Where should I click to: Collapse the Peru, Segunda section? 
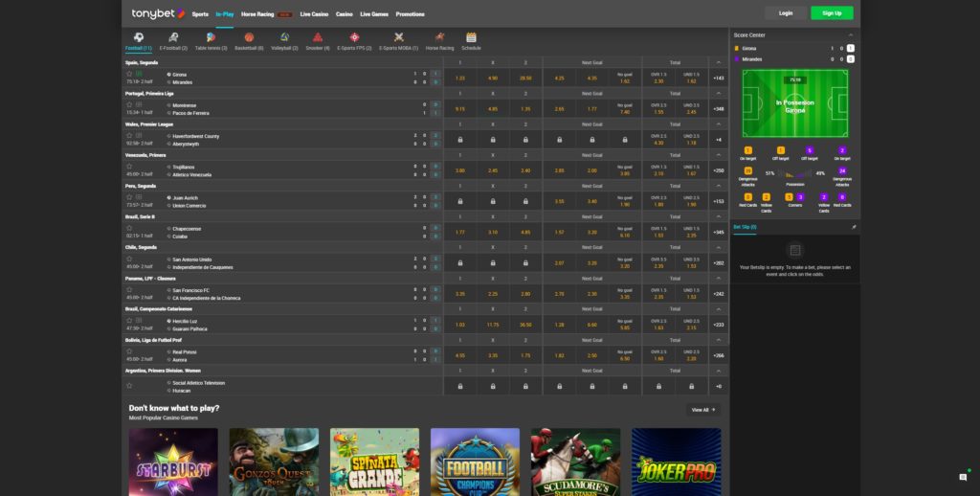click(x=718, y=186)
